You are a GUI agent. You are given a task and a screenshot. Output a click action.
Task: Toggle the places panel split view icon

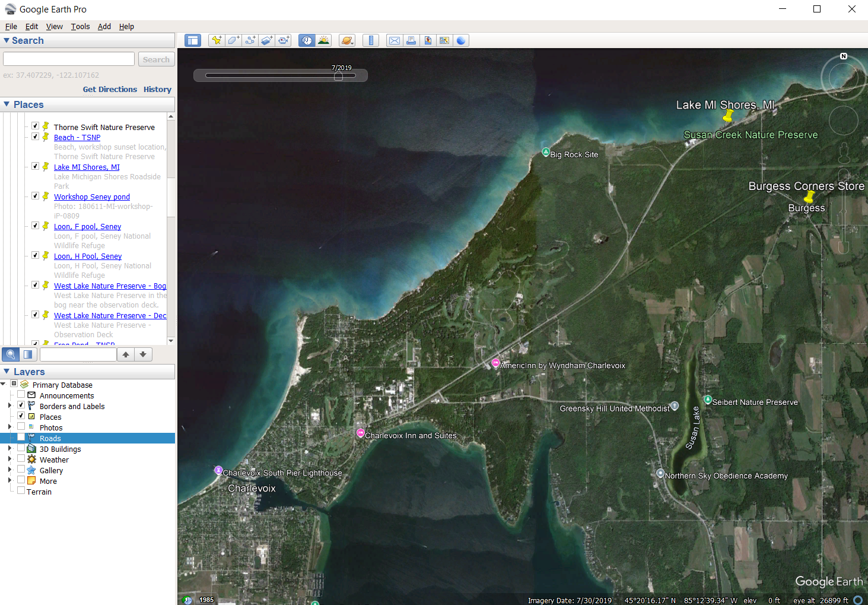click(28, 354)
